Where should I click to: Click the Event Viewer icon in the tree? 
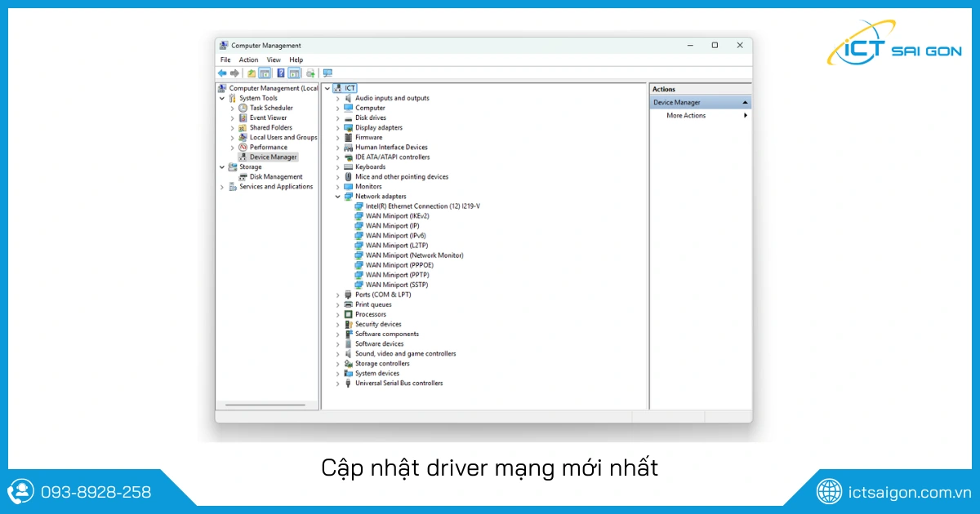pyautogui.click(x=243, y=117)
